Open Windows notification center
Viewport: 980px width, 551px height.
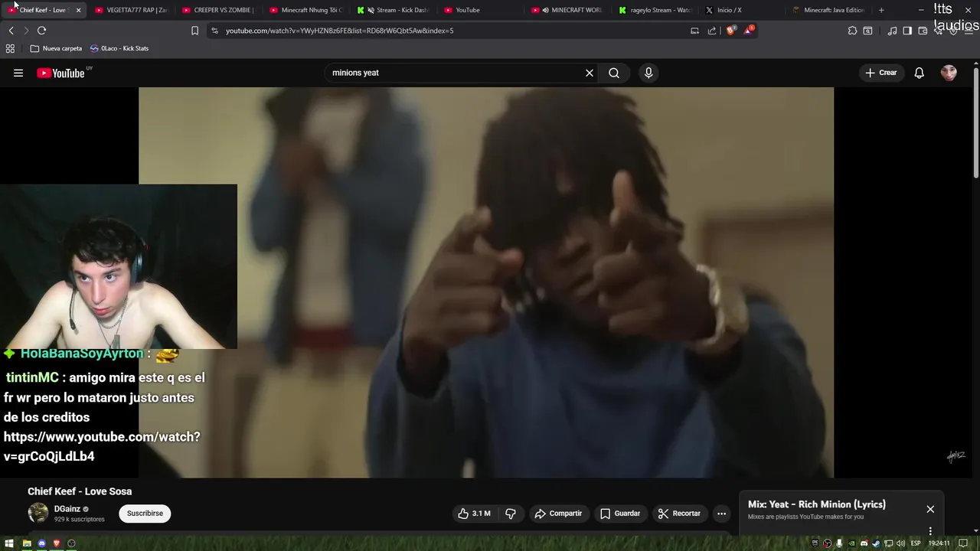pos(962,543)
